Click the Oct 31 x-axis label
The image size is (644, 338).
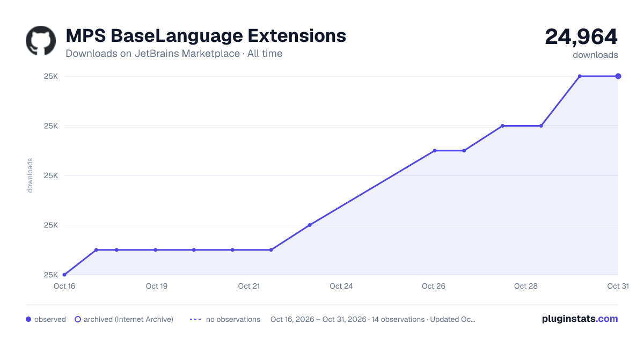pyautogui.click(x=618, y=286)
